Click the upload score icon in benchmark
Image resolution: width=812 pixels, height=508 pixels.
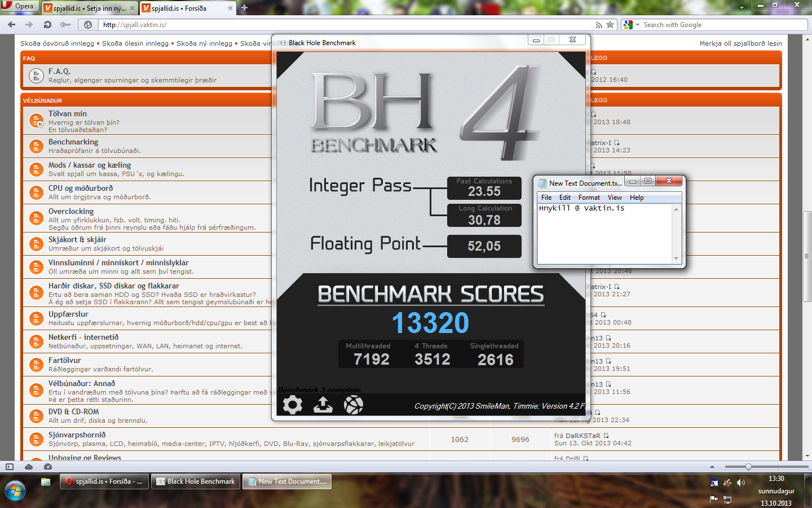point(323,405)
